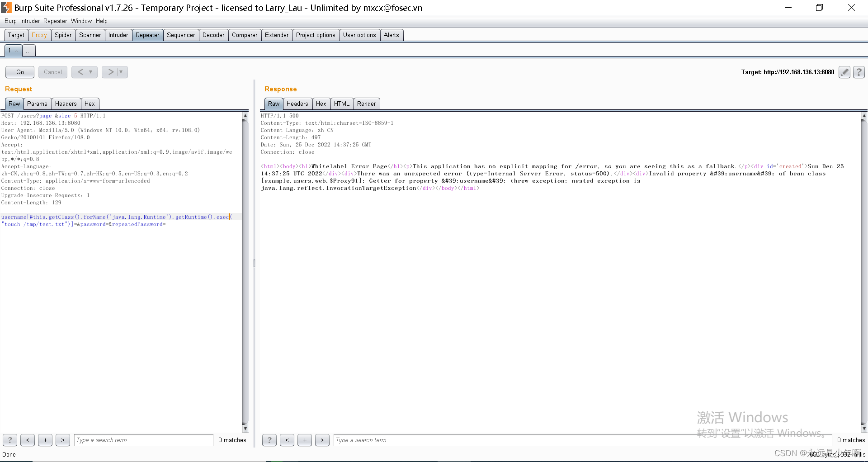Switch to the Extender tab
This screenshot has height=462, width=868.
(277, 35)
